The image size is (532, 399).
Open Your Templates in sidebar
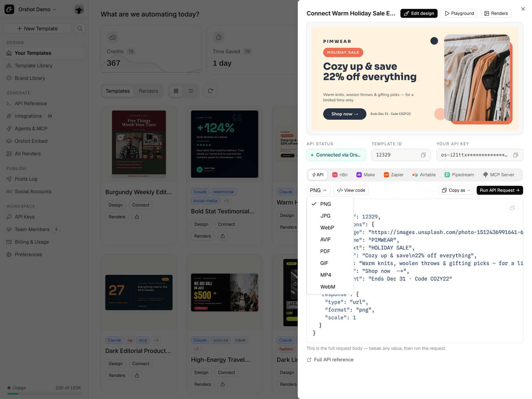coord(44,53)
